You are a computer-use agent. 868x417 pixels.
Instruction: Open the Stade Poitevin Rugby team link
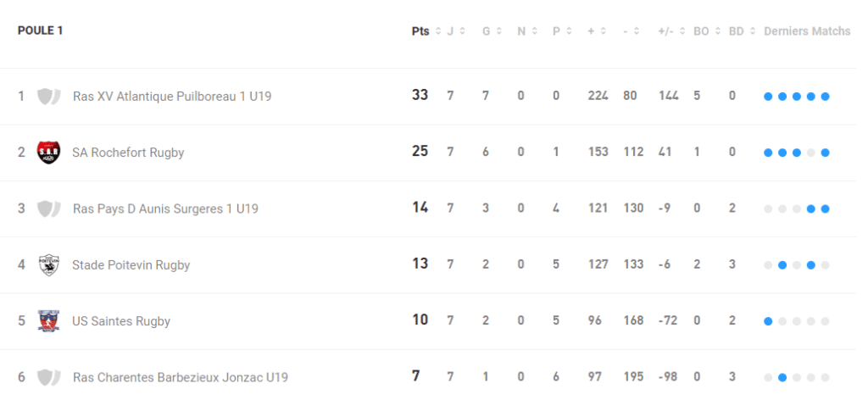pyautogui.click(x=131, y=265)
